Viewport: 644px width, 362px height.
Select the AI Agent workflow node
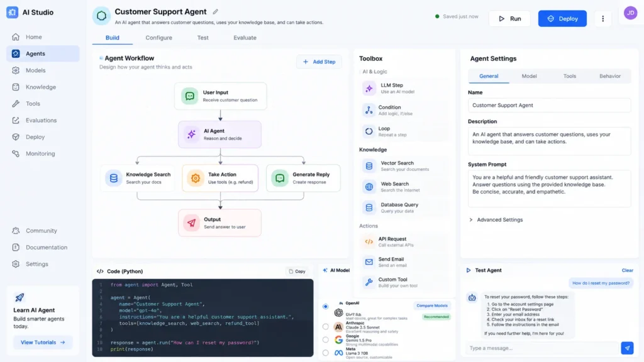click(219, 134)
